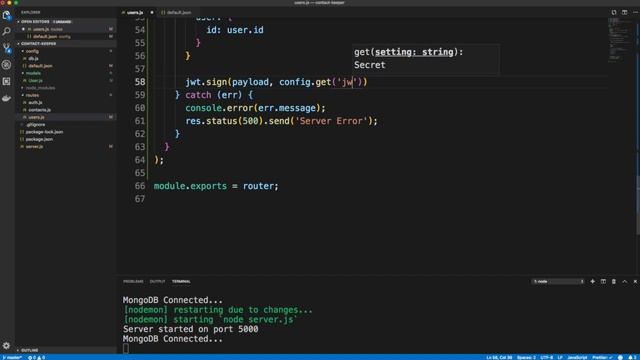Open the Source Control view
This screenshot has width=640, height=360.
7,48
